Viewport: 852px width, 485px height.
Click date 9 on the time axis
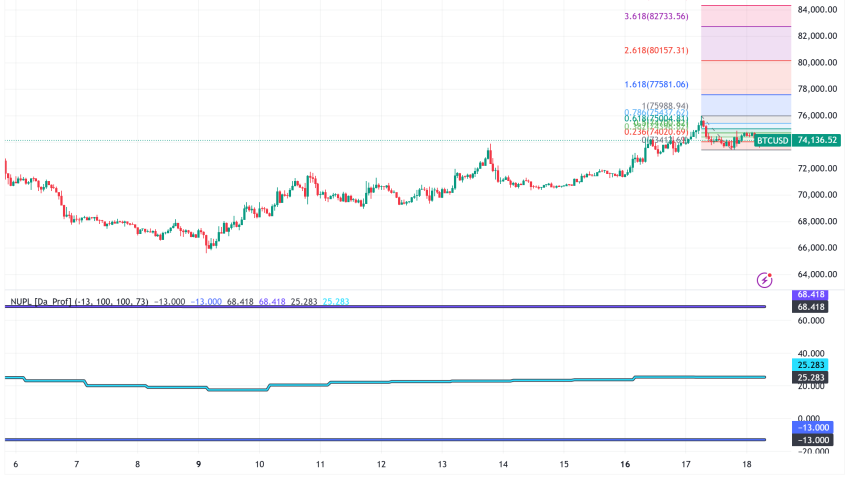pyautogui.click(x=199, y=465)
